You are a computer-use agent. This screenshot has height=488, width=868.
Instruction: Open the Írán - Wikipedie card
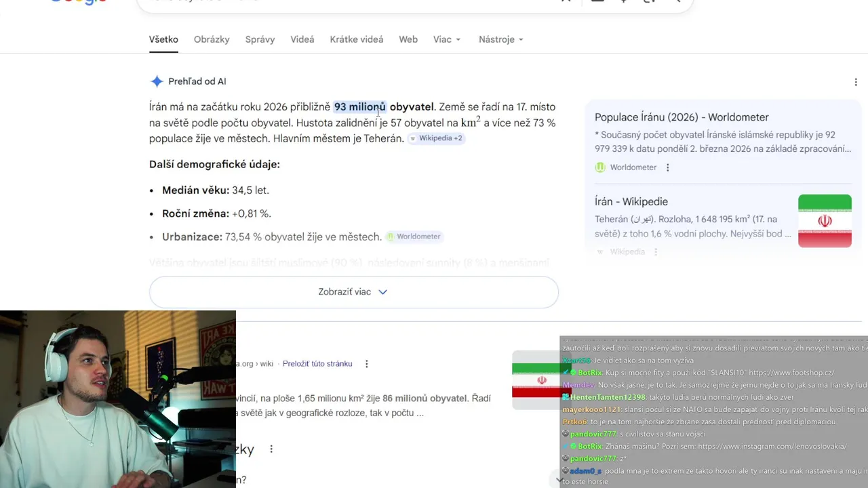point(631,201)
